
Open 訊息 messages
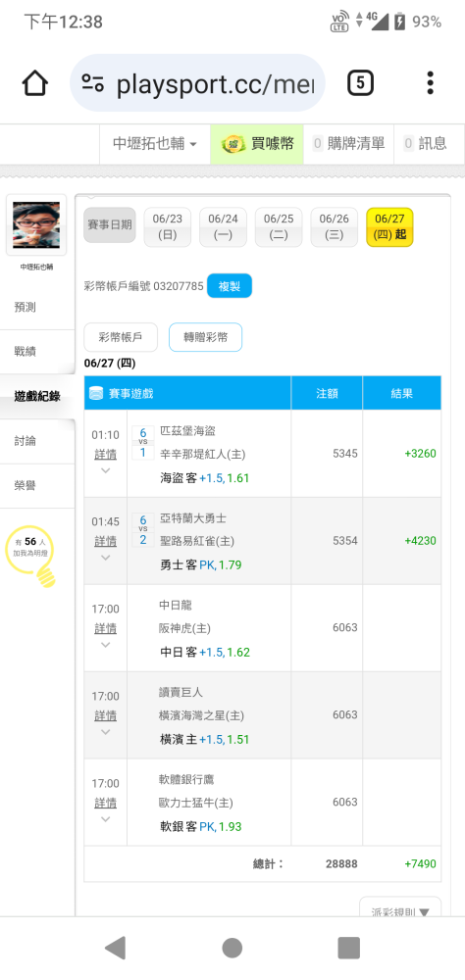click(x=425, y=144)
